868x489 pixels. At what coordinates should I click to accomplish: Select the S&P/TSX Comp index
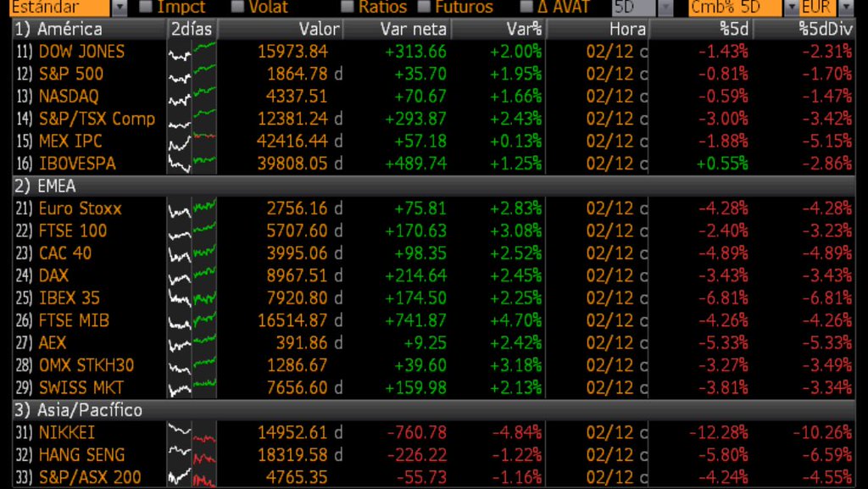[97, 119]
